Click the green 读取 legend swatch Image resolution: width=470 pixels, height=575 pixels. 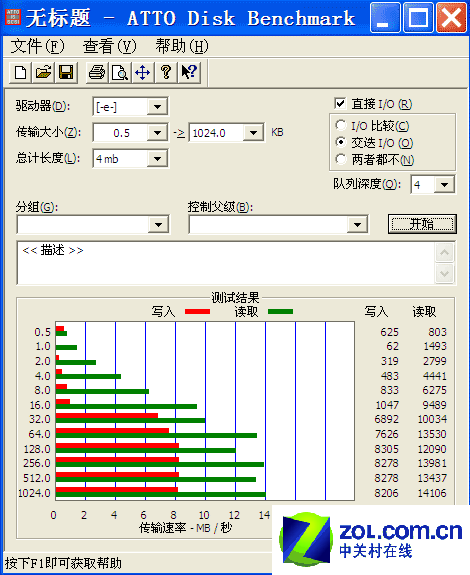pos(280,312)
